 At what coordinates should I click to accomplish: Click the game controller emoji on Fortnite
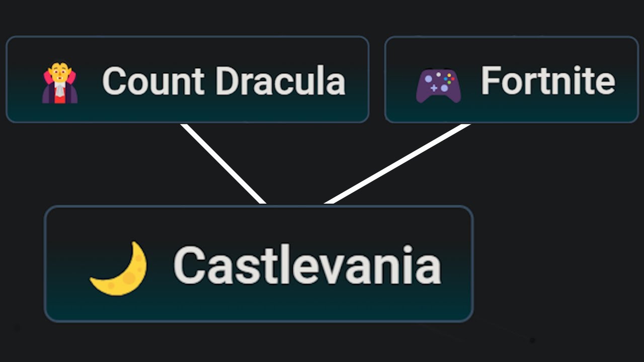tap(438, 85)
